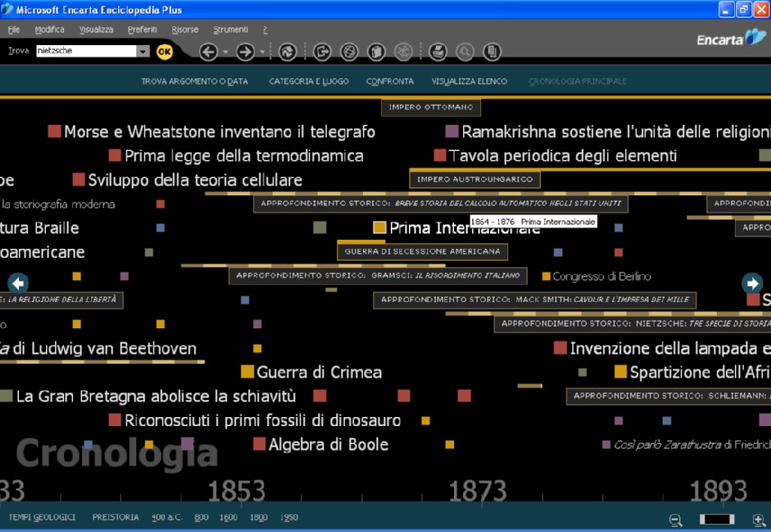
Task: Open the File menu
Action: pyautogui.click(x=14, y=30)
